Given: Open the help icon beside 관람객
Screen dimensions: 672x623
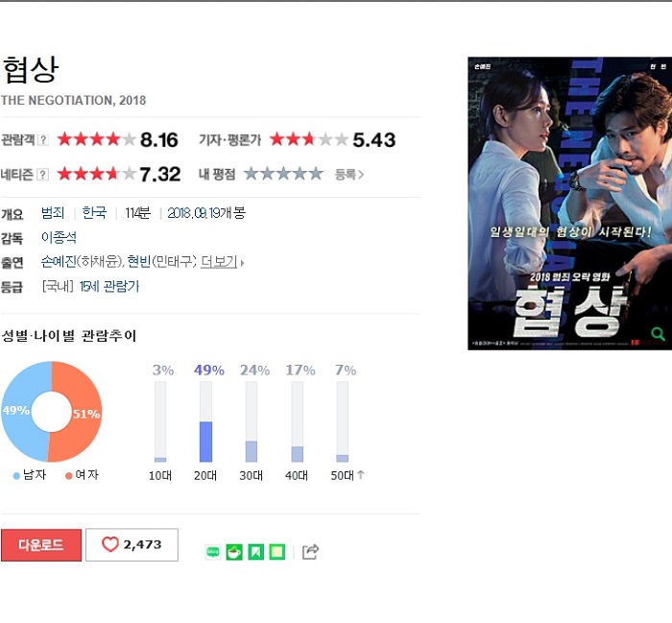Looking at the screenshot, I should click(x=43, y=140).
